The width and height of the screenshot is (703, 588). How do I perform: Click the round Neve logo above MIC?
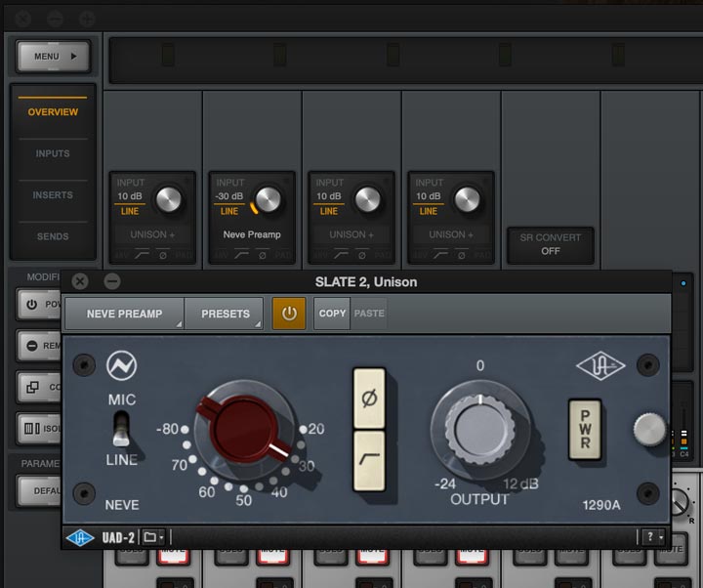tap(121, 365)
